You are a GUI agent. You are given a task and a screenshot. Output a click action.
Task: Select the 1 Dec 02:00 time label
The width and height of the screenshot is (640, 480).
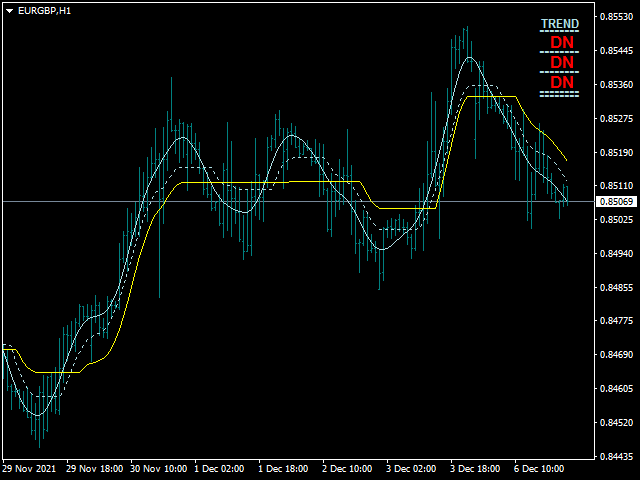pos(219,469)
